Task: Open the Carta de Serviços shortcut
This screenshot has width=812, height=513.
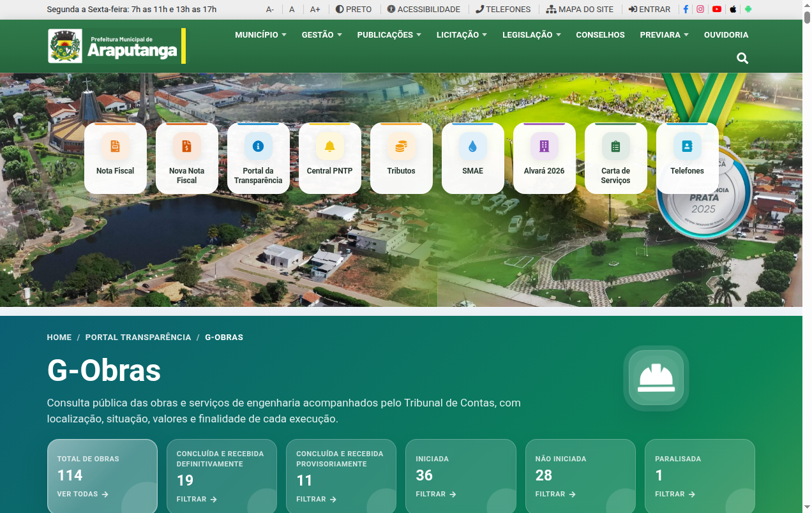Action: [x=616, y=158]
